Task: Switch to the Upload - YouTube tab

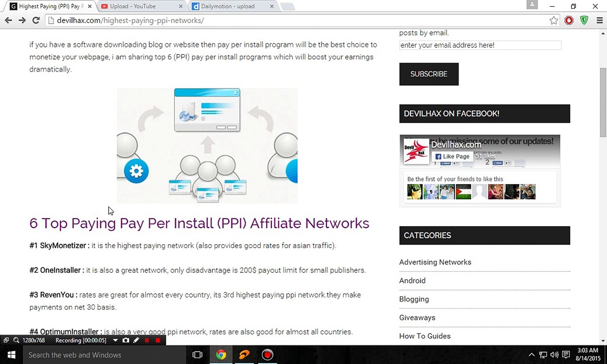Action: click(x=142, y=6)
